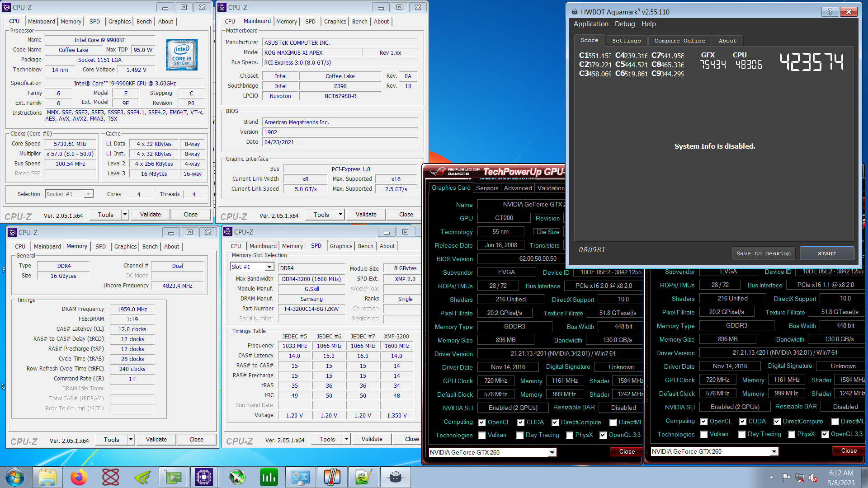Toggle OpenCL checkbox in right GPU-Z window
This screenshot has height=488, width=868.
click(704, 422)
